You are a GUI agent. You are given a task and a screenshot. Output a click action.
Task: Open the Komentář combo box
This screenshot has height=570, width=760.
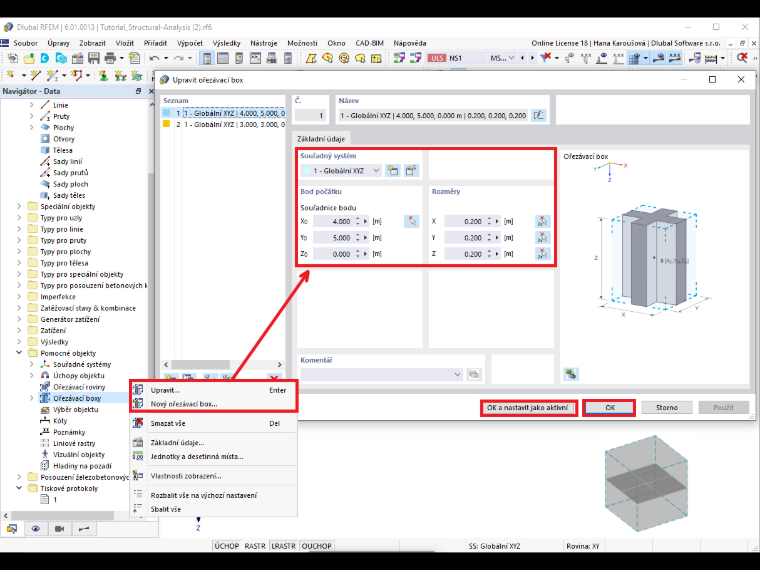point(381,374)
